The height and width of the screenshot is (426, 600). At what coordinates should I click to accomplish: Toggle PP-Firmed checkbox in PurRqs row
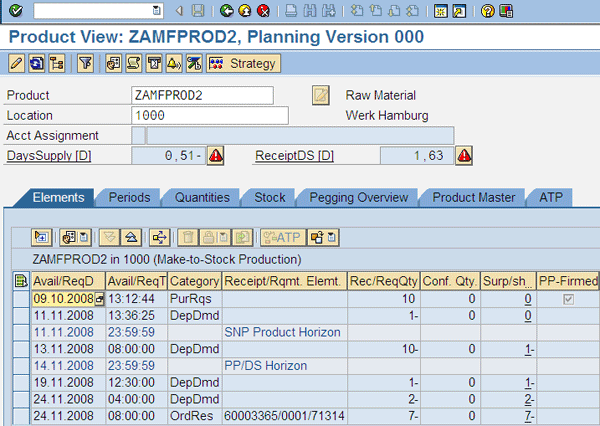point(570,299)
